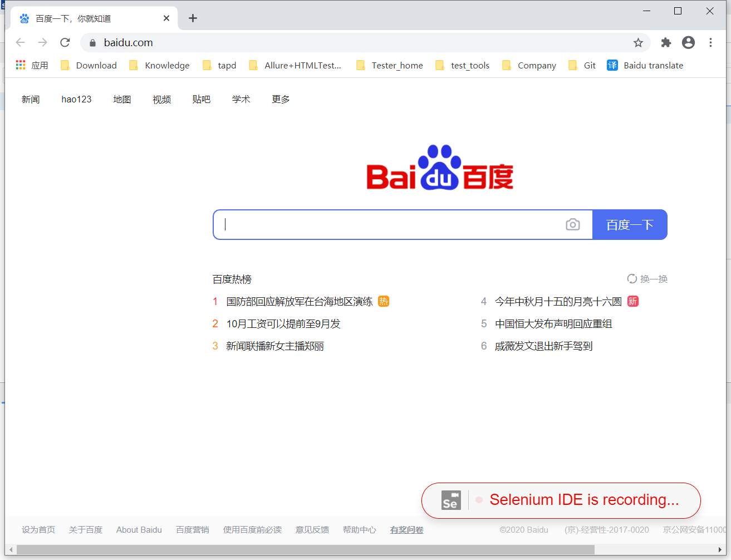Open the Tester_home bookmark folder
The image size is (731, 560).
390,65
